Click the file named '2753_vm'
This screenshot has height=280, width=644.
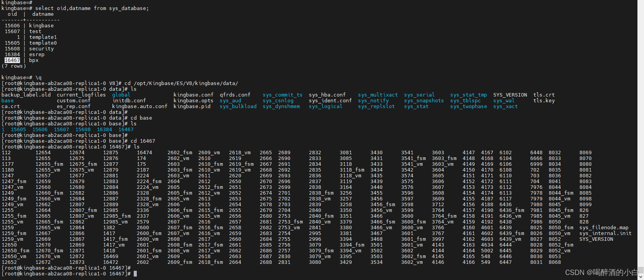pos(289,228)
